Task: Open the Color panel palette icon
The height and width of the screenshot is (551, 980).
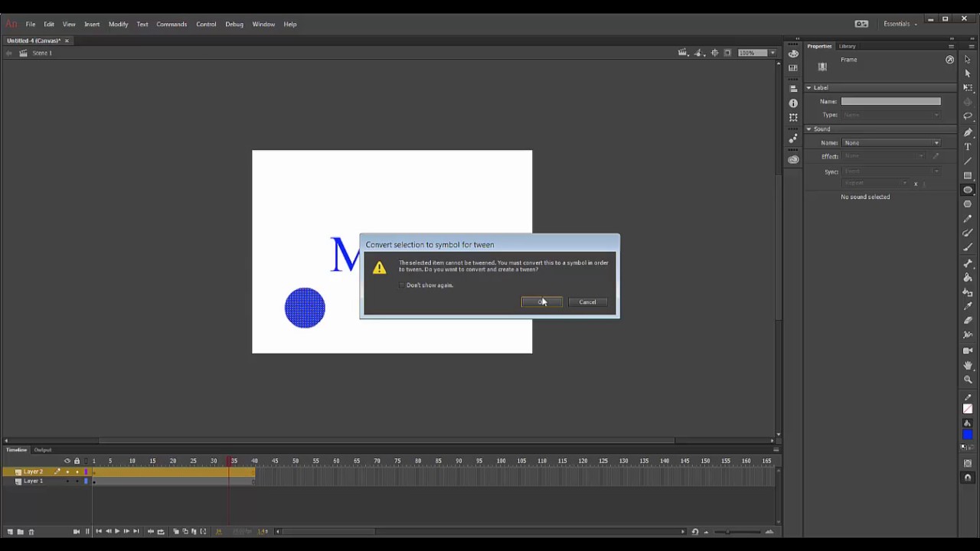Action: click(x=793, y=54)
